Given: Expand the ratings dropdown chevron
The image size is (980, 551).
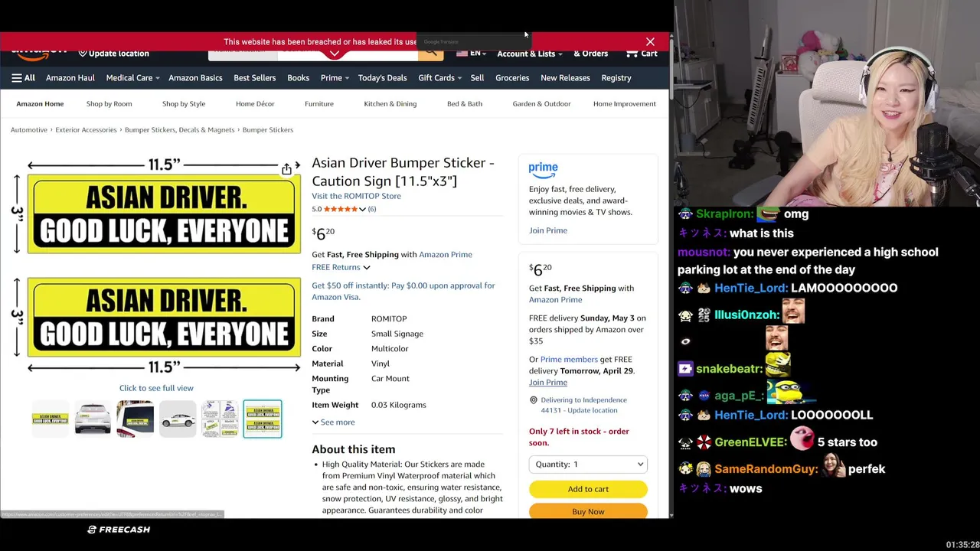Looking at the screenshot, I should click(362, 209).
